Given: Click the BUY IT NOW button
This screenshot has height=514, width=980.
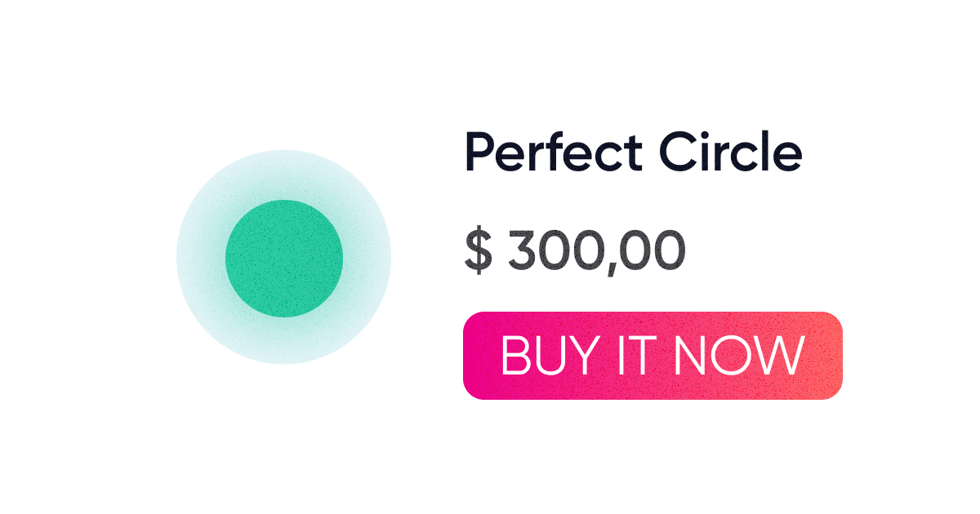Looking at the screenshot, I should (x=652, y=356).
